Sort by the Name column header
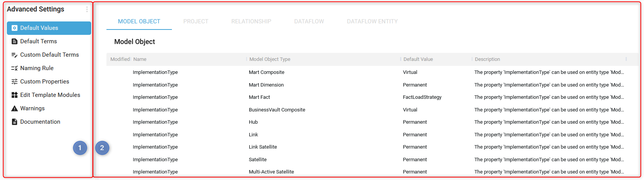 click(x=140, y=59)
